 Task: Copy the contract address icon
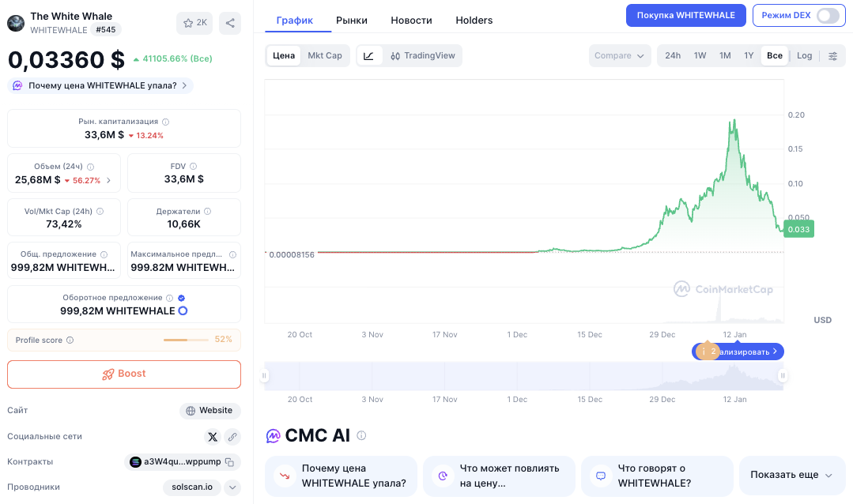coord(229,462)
